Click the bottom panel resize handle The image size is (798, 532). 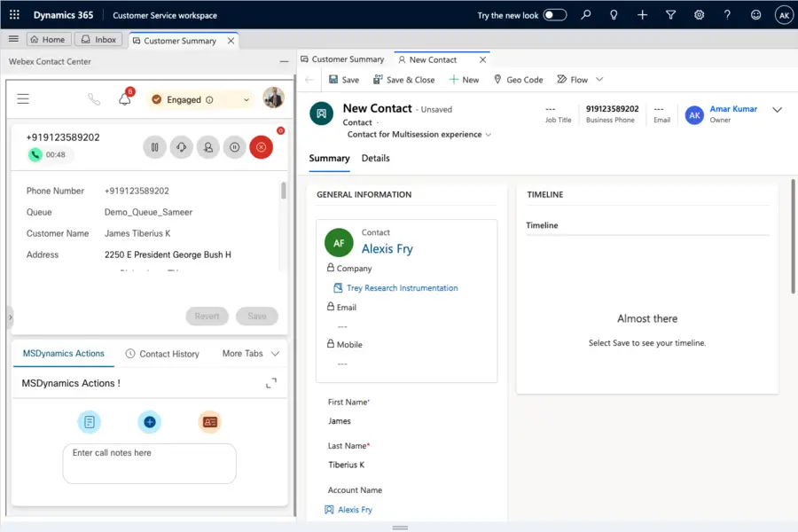[x=400, y=528]
